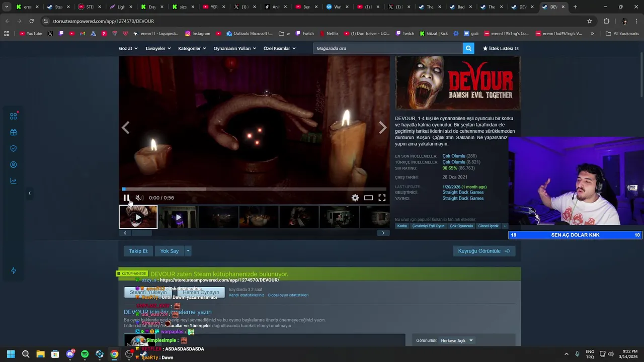Collapse sidebar with left chevron

click(29, 193)
